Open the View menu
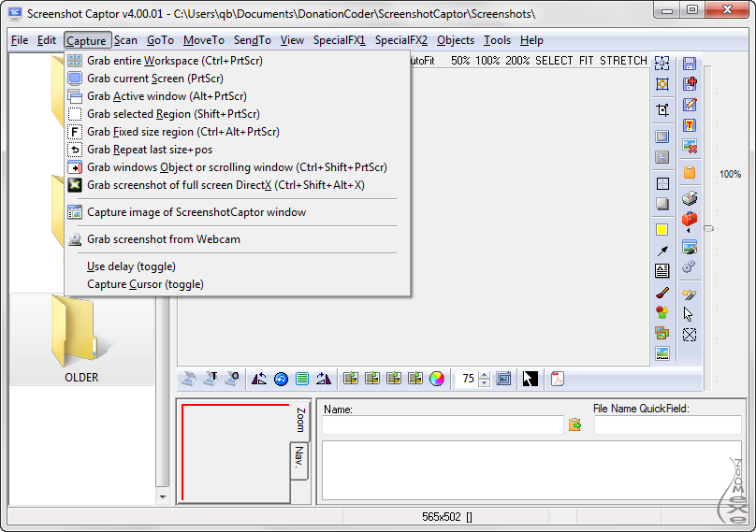 [x=292, y=40]
